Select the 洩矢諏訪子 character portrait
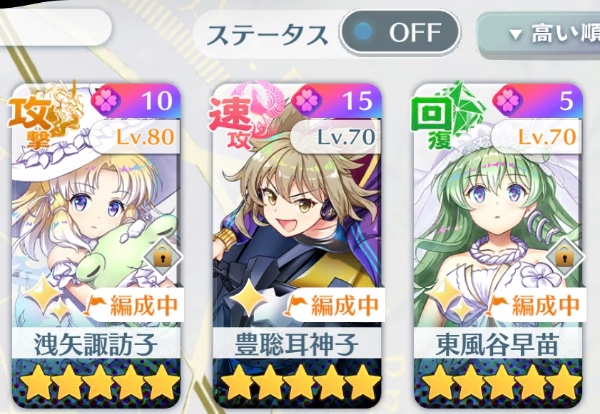Viewport: 600px width, 414px height. 96,230
